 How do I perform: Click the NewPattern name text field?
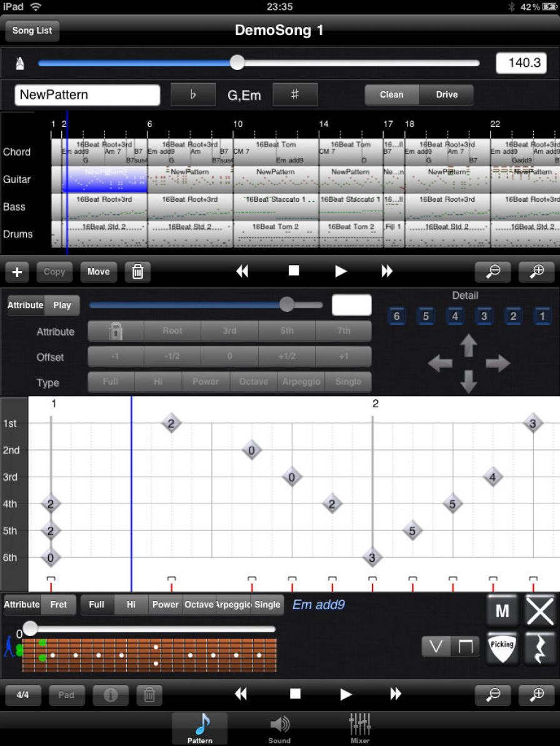coord(87,95)
